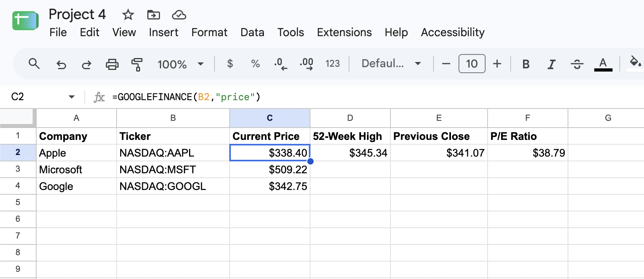Open the Extensions menu
The height and width of the screenshot is (279, 644).
[x=344, y=32]
